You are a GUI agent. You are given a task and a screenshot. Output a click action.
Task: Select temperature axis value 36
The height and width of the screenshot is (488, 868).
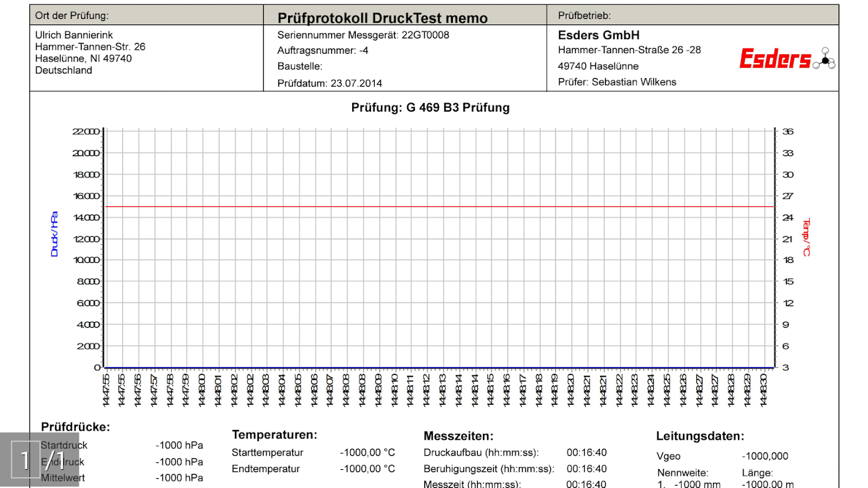(x=788, y=132)
